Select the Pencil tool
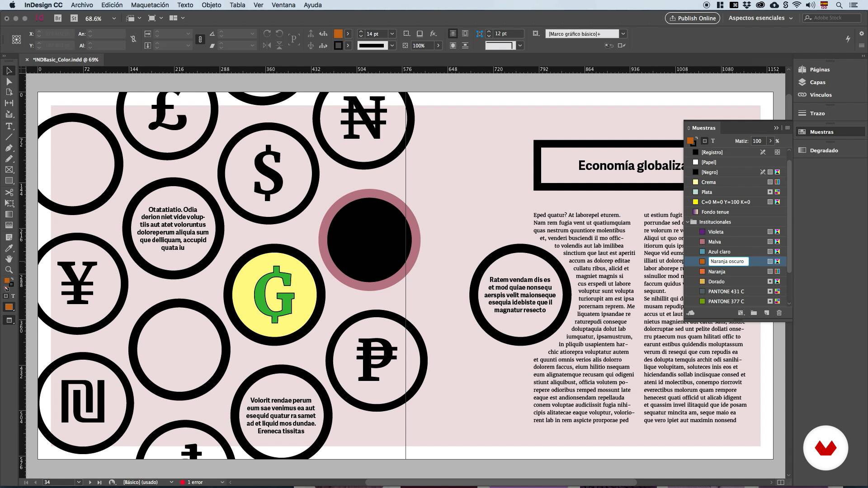Image resolution: width=868 pixels, height=488 pixels. click(x=9, y=159)
